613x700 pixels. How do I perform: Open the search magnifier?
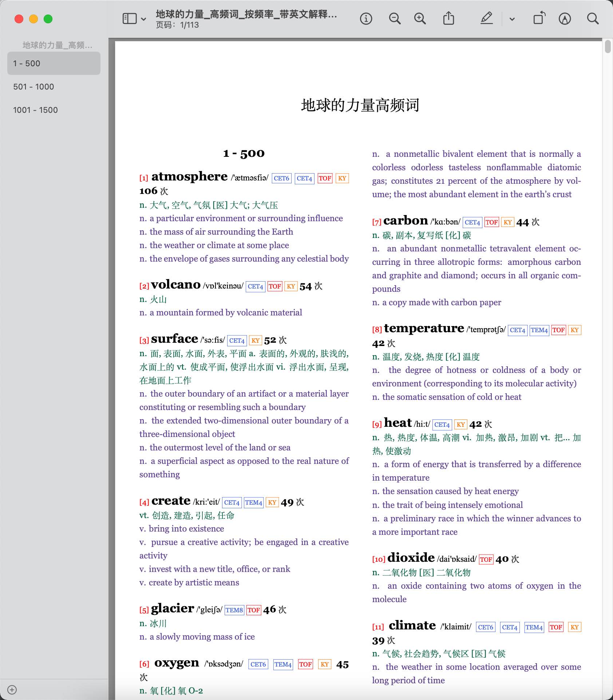coord(593,19)
